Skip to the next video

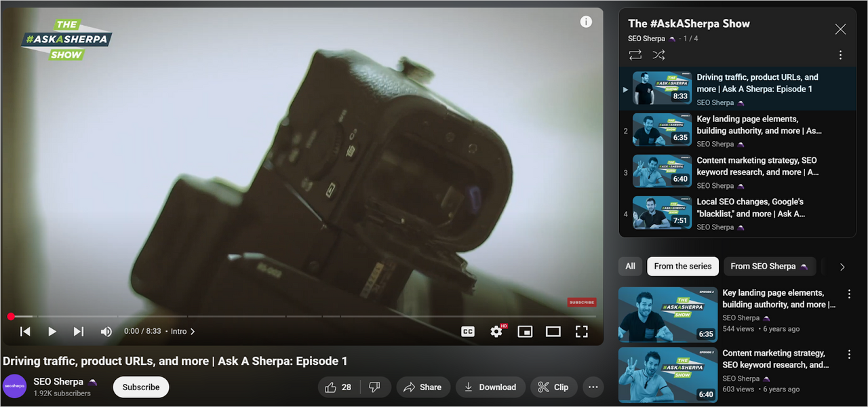pyautogui.click(x=79, y=332)
